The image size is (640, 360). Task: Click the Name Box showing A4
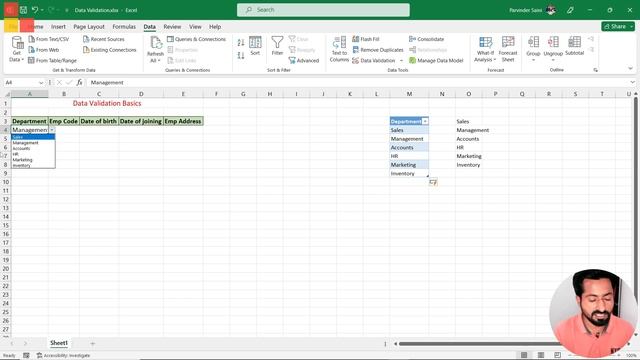tap(21, 82)
